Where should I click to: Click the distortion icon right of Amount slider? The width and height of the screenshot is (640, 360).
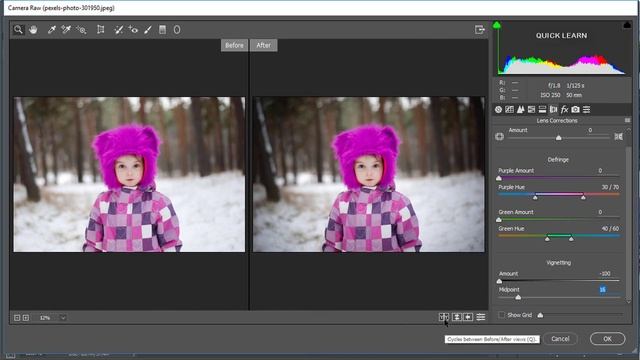(x=619, y=136)
